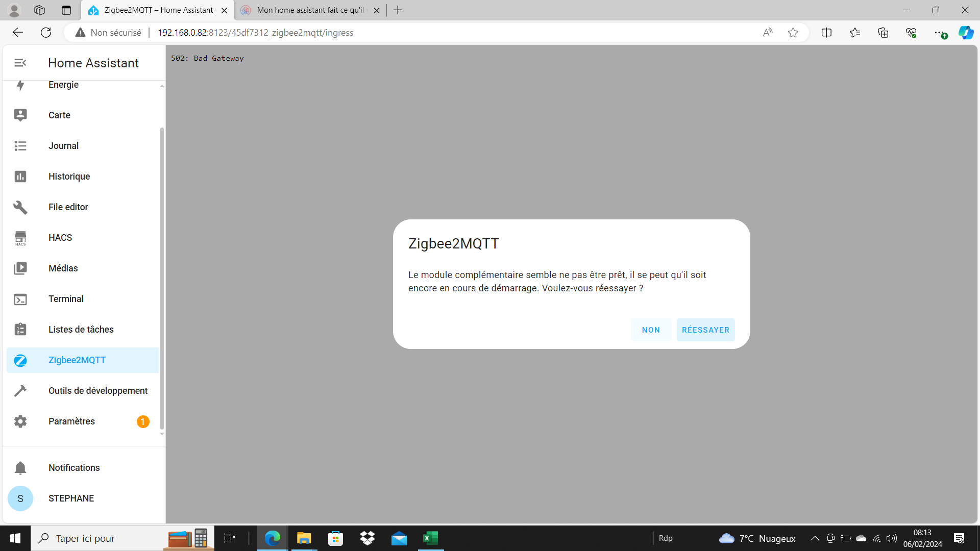Open the Outils de développement hammer icon

point(20,391)
